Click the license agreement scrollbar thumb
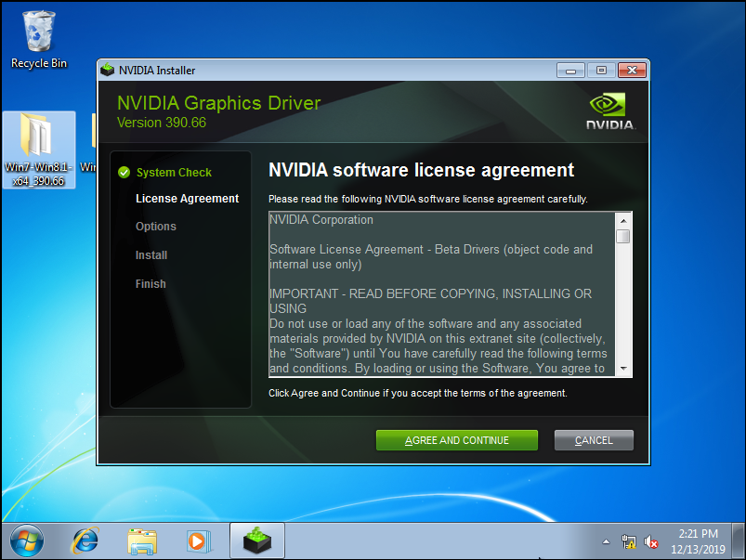The height and width of the screenshot is (560, 746). click(623, 236)
